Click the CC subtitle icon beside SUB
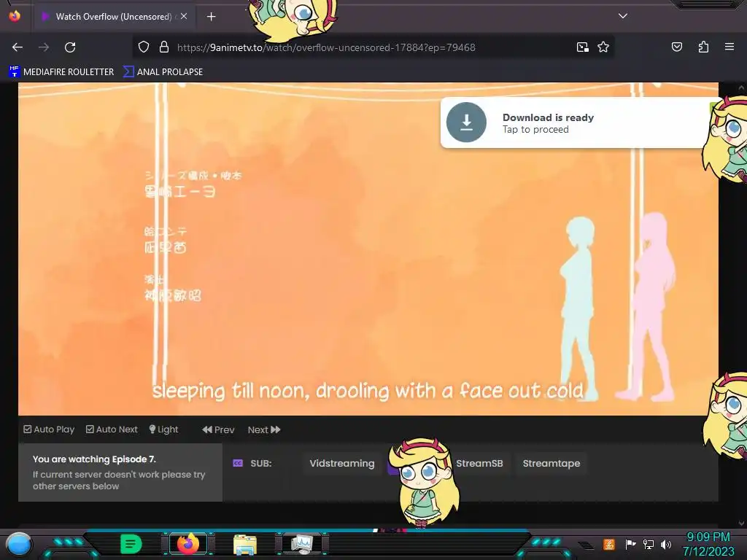Viewport: 747px width, 560px height. coord(238,463)
